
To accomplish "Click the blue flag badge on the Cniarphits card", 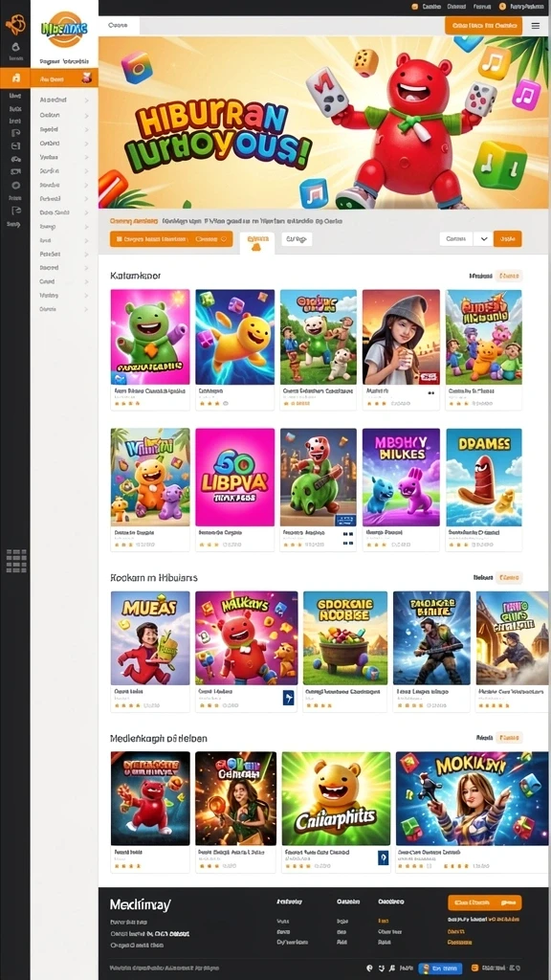I will pyautogui.click(x=383, y=858).
